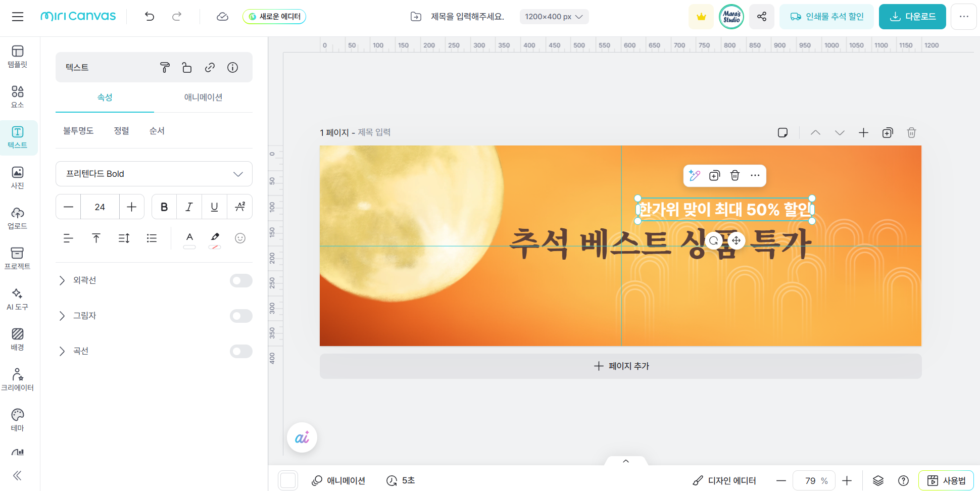Select the 사진 sidebar icon
980x491 pixels.
coord(18,177)
